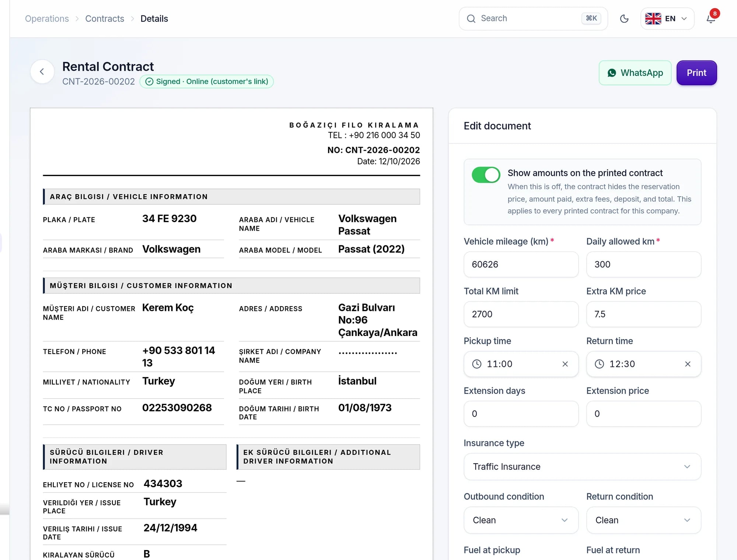This screenshot has height=560, width=737.
Task: Go back using the left chevron button
Action: click(42, 72)
